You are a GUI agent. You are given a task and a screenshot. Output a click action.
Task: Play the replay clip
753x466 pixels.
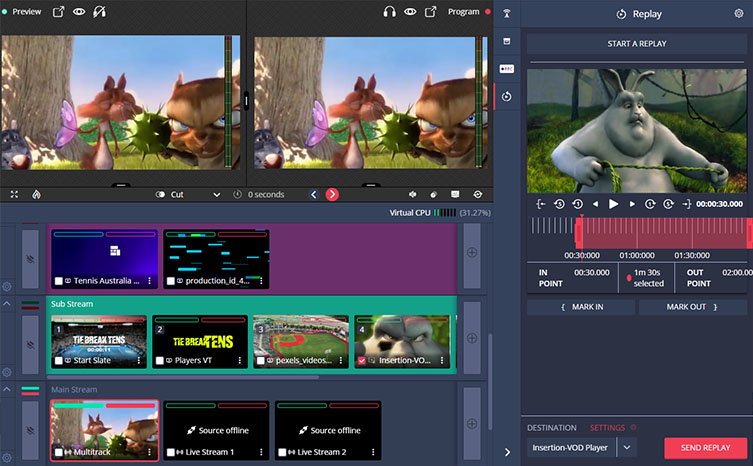(613, 204)
